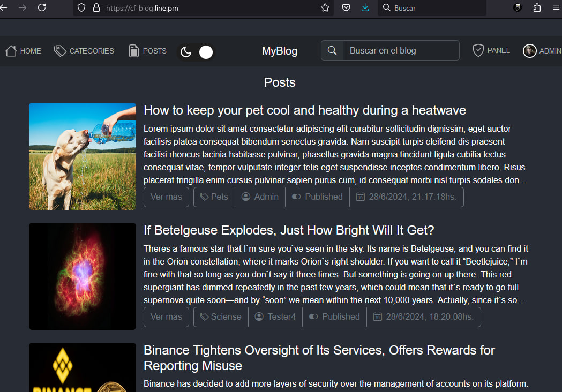Open the nebula supernova thumbnail
The image size is (562, 392).
[x=83, y=276]
